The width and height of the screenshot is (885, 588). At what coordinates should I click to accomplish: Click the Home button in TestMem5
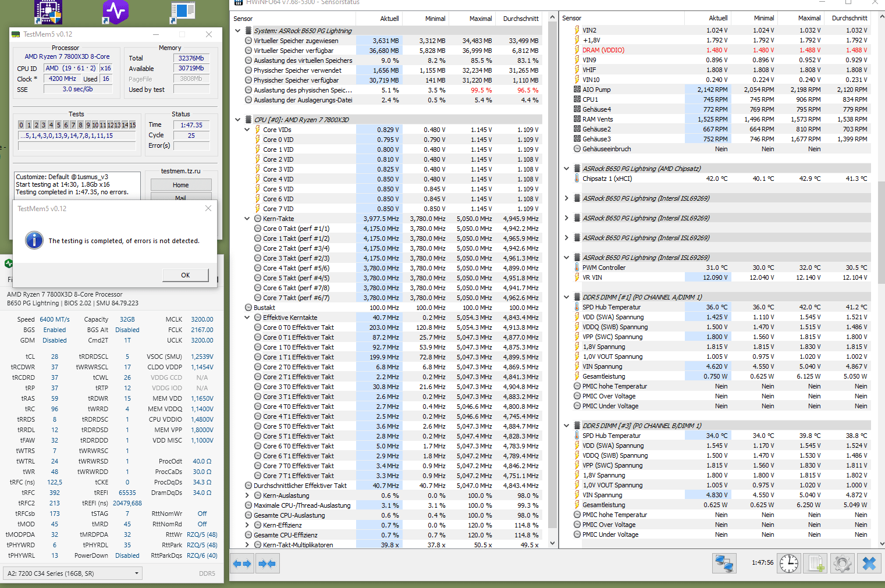click(x=181, y=185)
